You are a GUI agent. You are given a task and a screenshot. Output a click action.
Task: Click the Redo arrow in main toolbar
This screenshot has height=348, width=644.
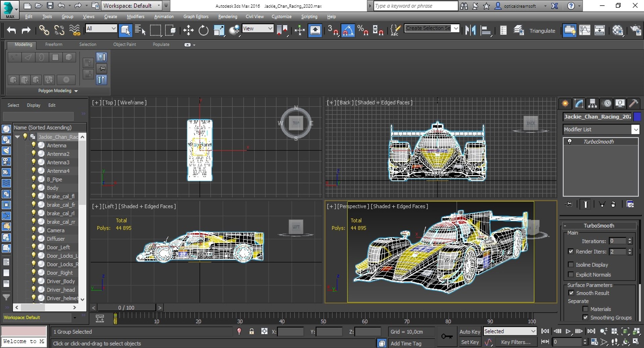(x=26, y=31)
